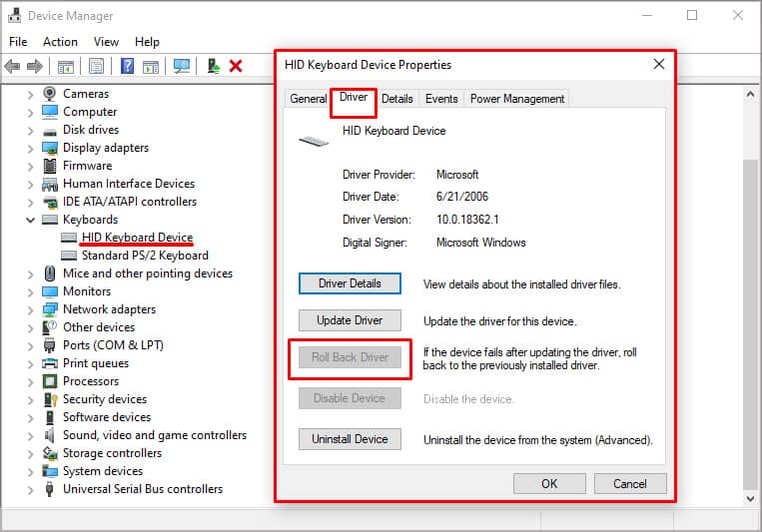The image size is (762, 532).
Task: Switch to the General tab
Action: pos(309,99)
